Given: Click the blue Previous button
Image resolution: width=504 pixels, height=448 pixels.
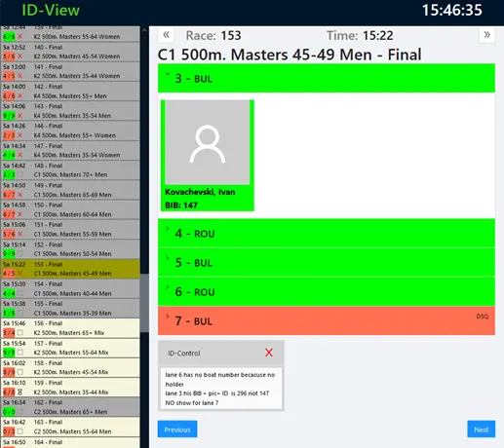Looking at the screenshot, I should click(177, 429).
